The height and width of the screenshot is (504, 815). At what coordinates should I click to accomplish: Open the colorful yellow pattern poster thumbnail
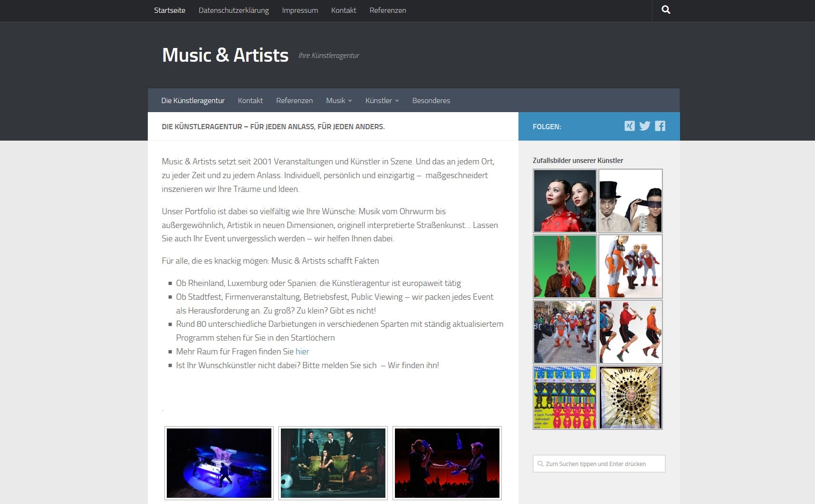click(565, 397)
